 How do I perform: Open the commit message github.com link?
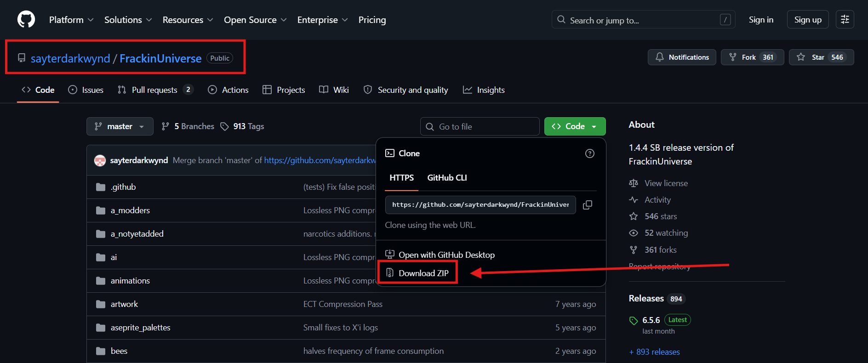(x=320, y=160)
